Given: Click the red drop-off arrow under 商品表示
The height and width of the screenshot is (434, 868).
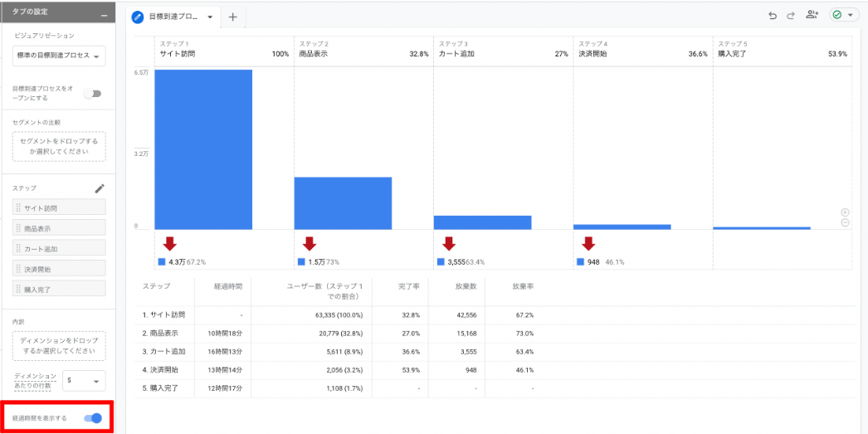Looking at the screenshot, I should (x=309, y=244).
